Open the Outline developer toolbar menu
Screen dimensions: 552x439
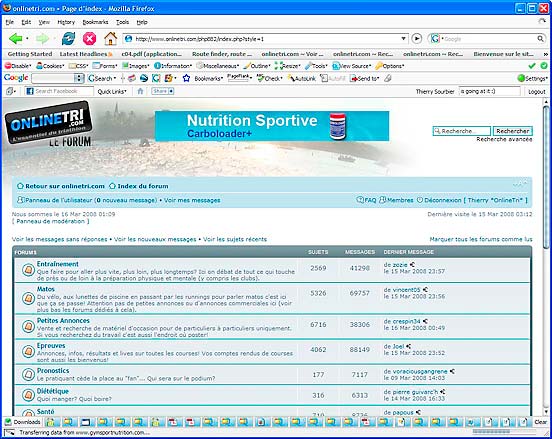coord(257,66)
